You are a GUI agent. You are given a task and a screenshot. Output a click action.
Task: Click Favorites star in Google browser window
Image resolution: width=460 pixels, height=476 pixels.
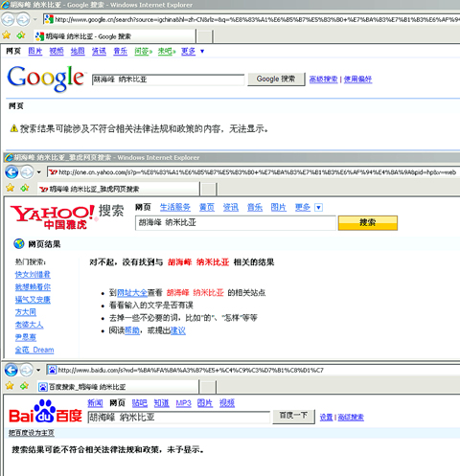[x=7, y=35]
